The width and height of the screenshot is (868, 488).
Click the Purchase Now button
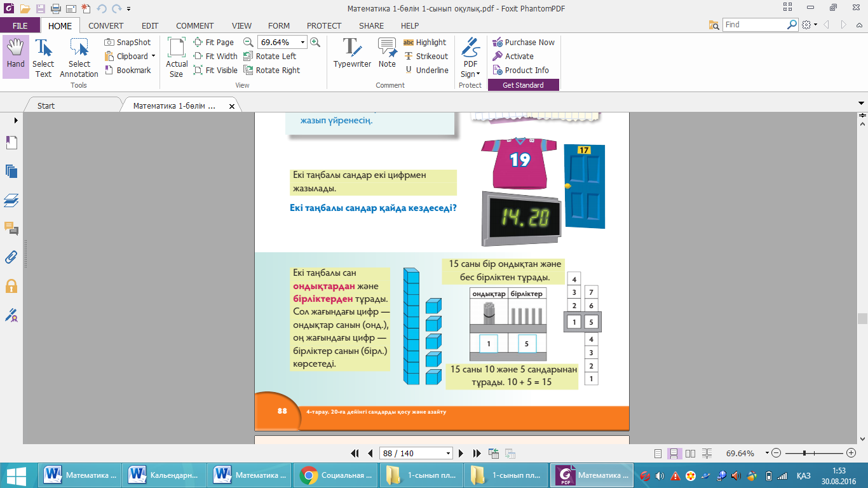(523, 43)
